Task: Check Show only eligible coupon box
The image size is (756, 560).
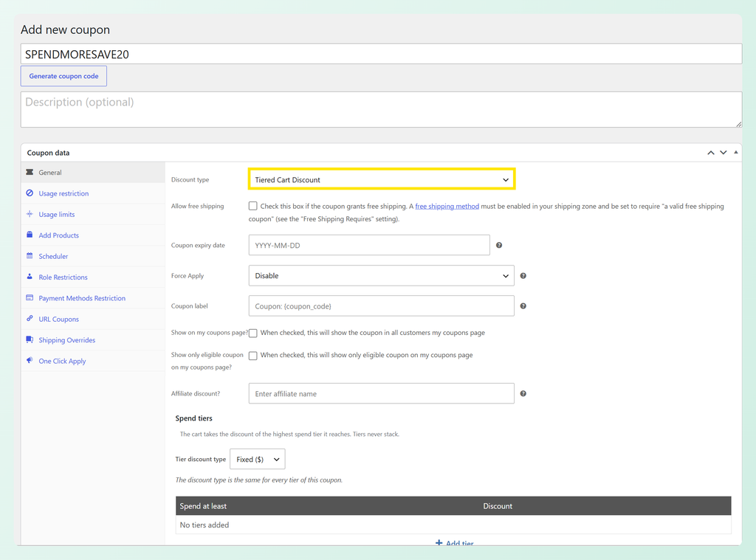Action: 252,356
